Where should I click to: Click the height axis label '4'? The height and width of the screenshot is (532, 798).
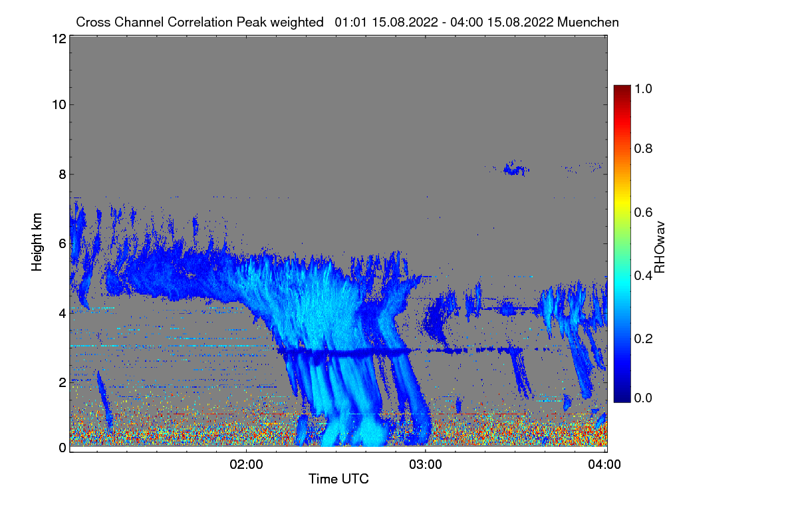pyautogui.click(x=61, y=313)
